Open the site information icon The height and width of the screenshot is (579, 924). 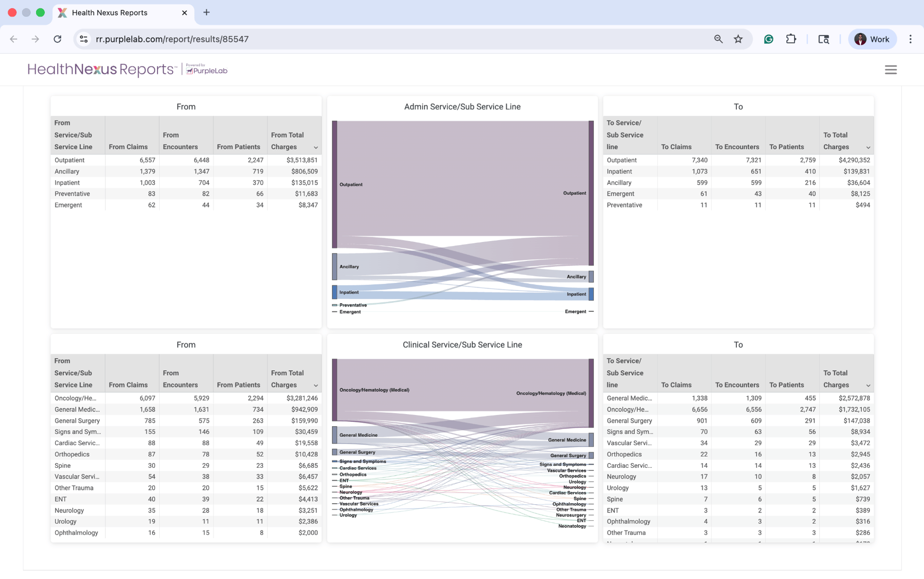tap(84, 39)
